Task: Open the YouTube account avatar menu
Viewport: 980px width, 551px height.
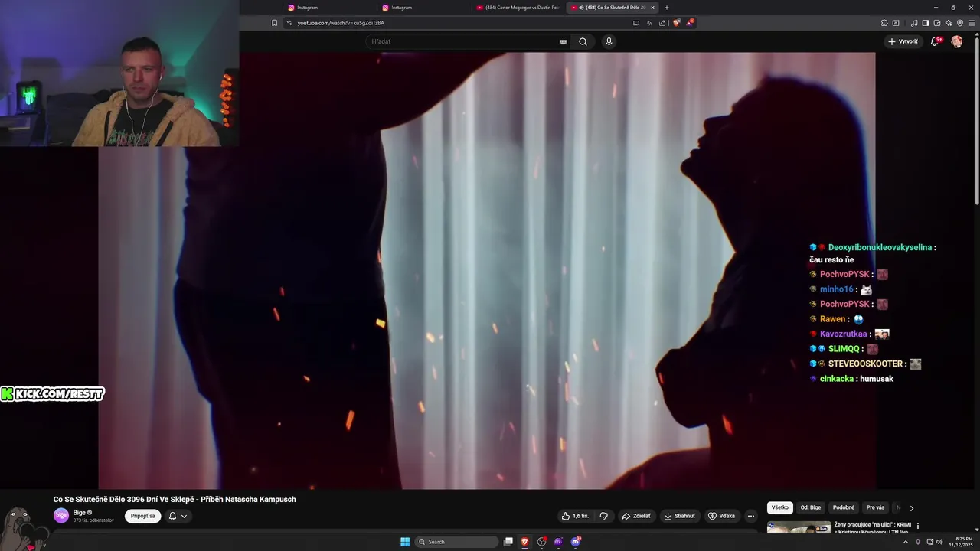Action: point(956,41)
